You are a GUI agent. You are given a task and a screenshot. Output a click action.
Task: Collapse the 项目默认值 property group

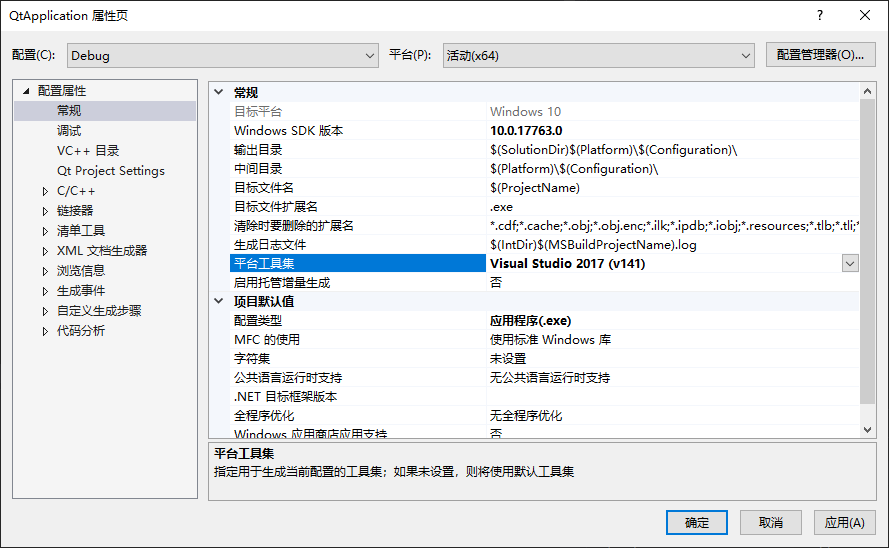pyautogui.click(x=219, y=302)
